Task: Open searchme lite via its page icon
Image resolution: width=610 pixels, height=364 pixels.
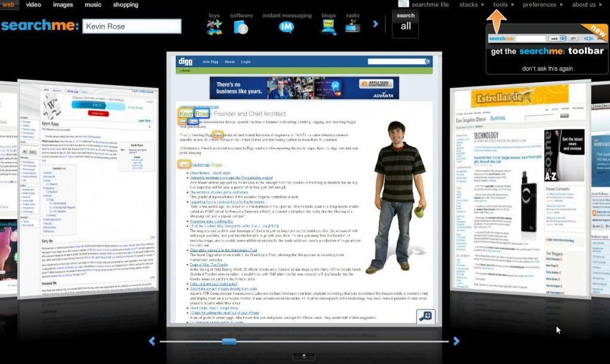Action: [x=403, y=4]
